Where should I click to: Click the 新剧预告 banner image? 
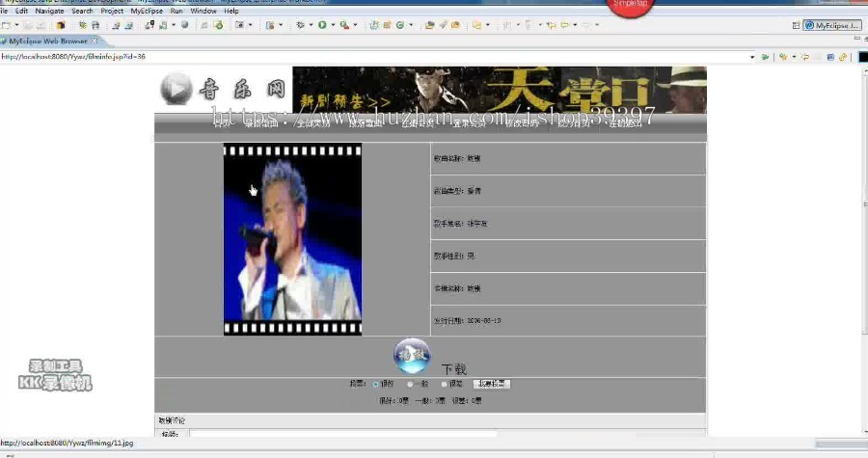click(500, 91)
